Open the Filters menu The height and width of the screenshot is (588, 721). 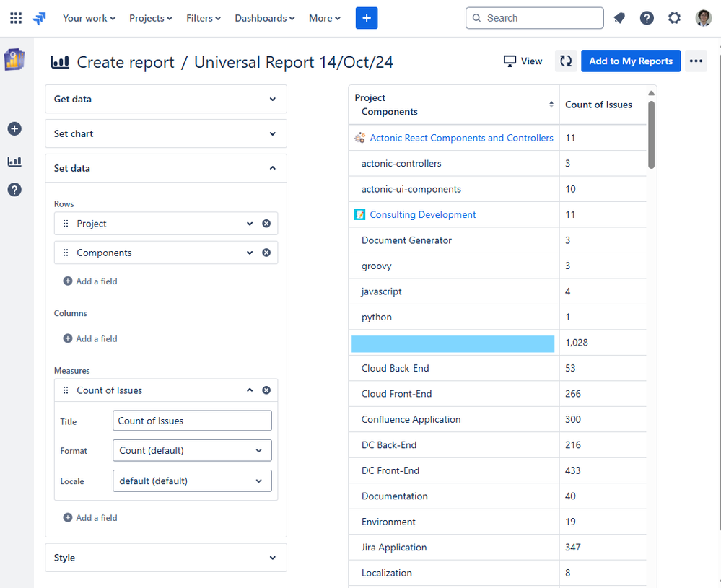(204, 18)
